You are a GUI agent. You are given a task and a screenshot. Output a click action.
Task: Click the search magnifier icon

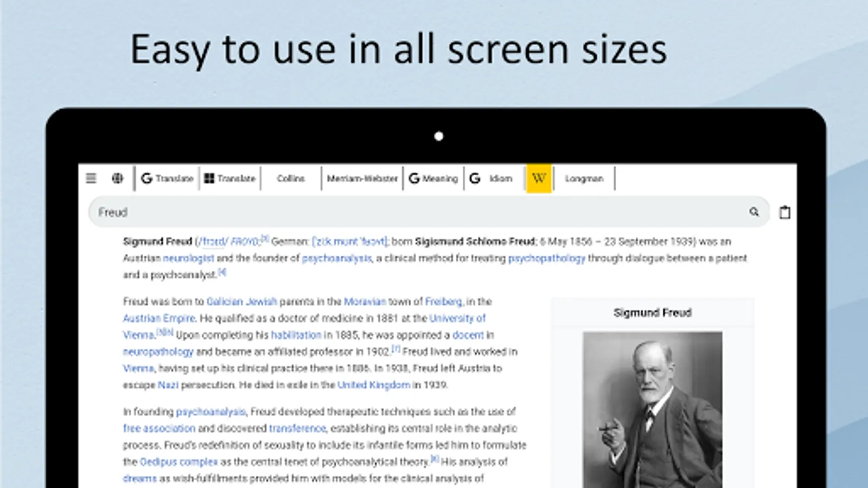tap(754, 212)
